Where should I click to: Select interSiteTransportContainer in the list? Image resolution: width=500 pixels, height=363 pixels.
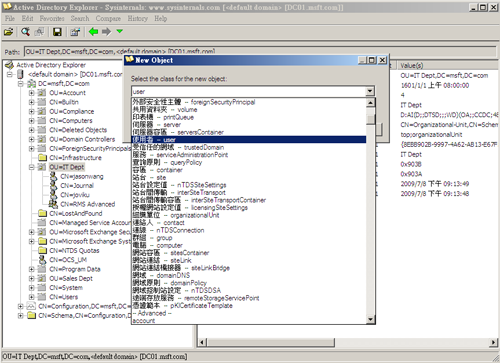249,200
